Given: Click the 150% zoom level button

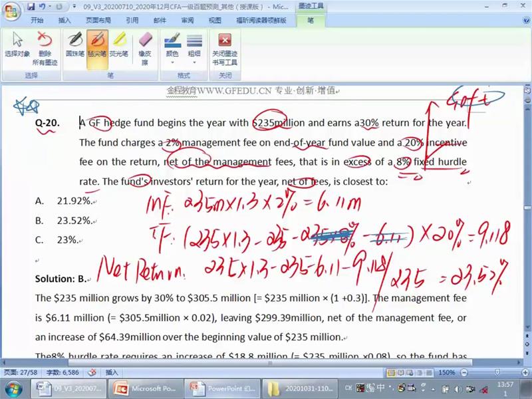Looking at the screenshot, I should 446,372.
